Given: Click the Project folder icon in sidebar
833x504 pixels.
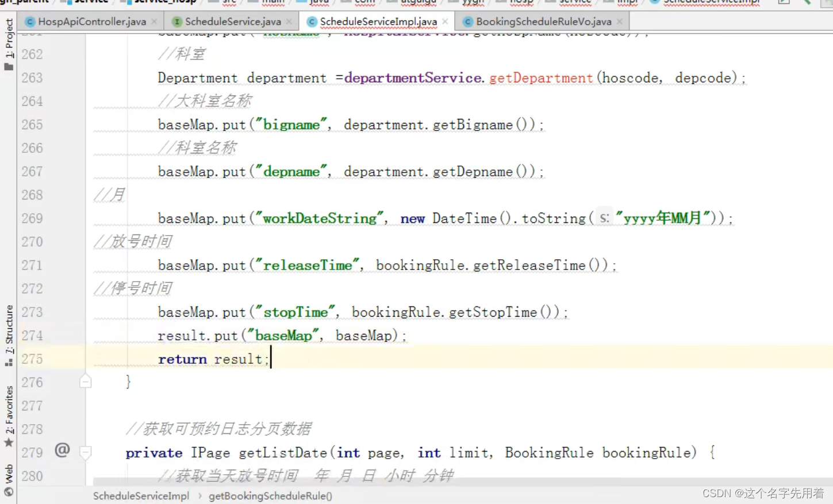Looking at the screenshot, I should point(9,67).
